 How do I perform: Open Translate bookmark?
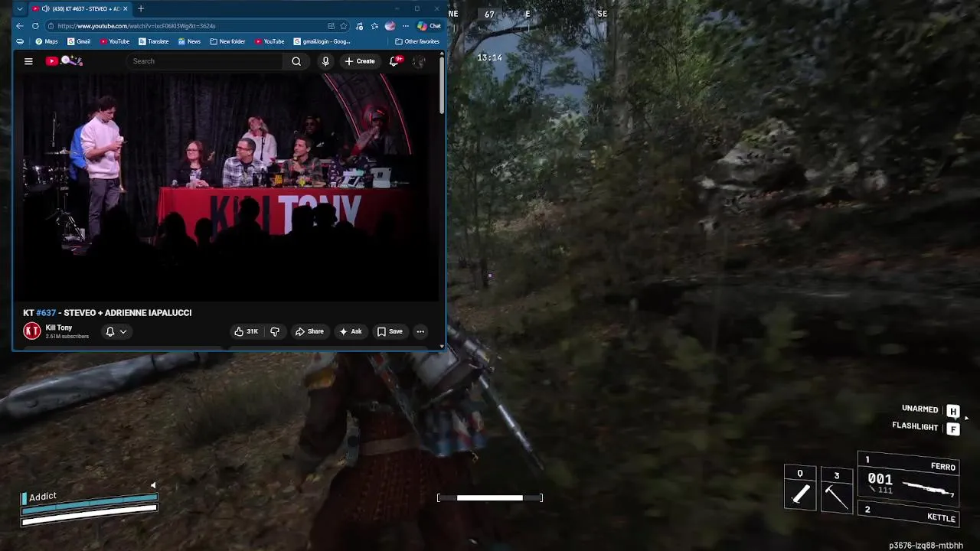coord(154,41)
